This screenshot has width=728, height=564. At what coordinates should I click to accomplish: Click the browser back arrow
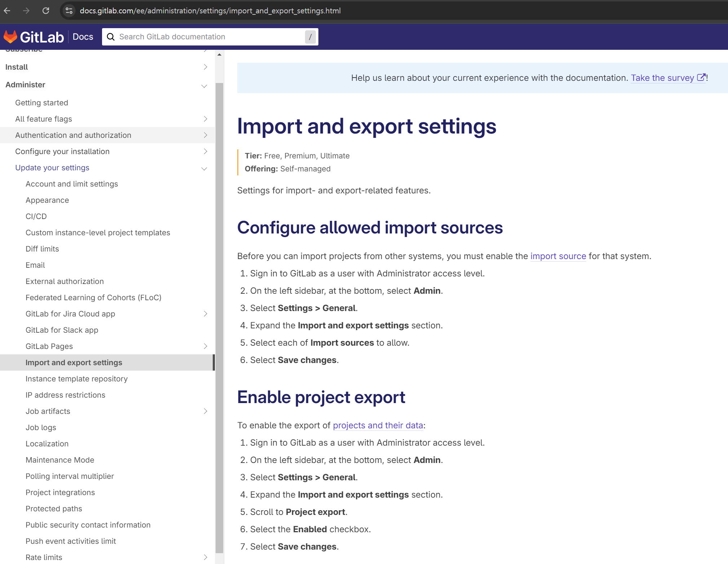point(7,11)
